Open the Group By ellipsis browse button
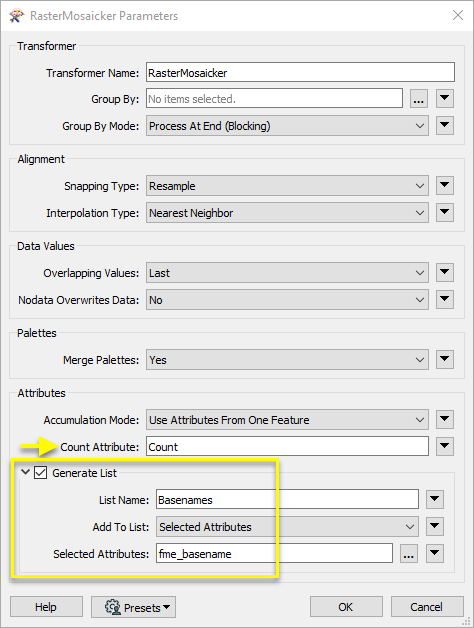The image size is (474, 628). pos(419,99)
